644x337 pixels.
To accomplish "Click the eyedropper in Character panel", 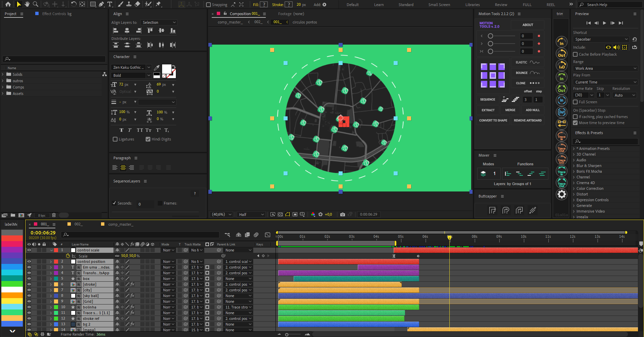I will (156, 67).
